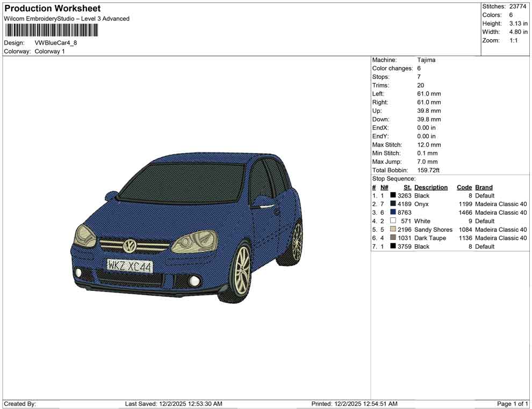This screenshot has height=409, width=532.
Task: Click the Sandy Shores color swatch
Action: tap(393, 229)
